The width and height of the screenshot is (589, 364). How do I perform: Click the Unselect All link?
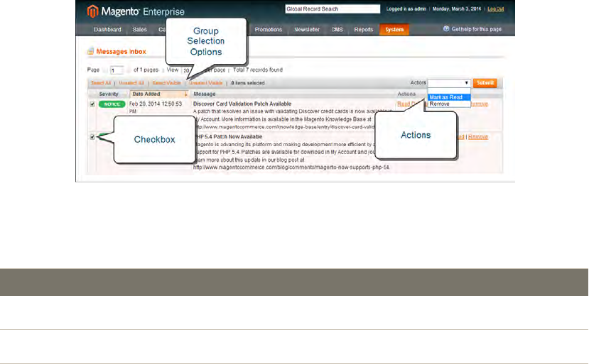(131, 83)
